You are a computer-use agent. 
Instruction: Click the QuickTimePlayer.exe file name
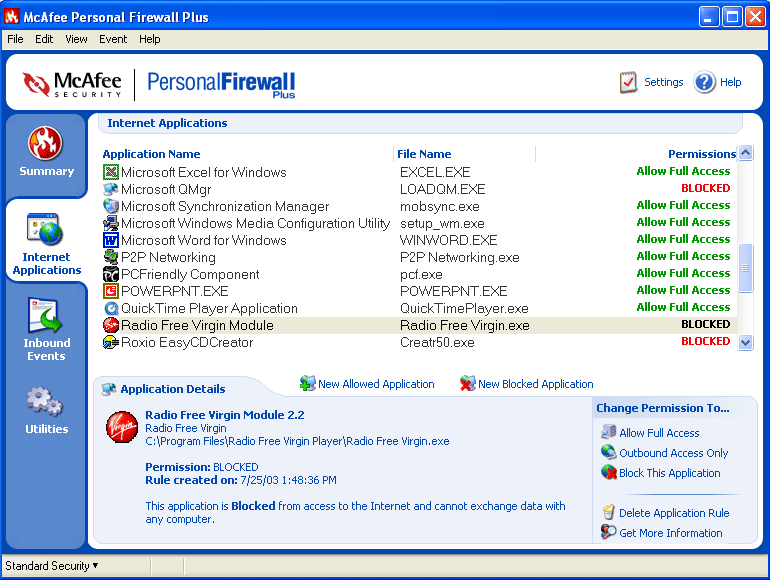point(464,308)
